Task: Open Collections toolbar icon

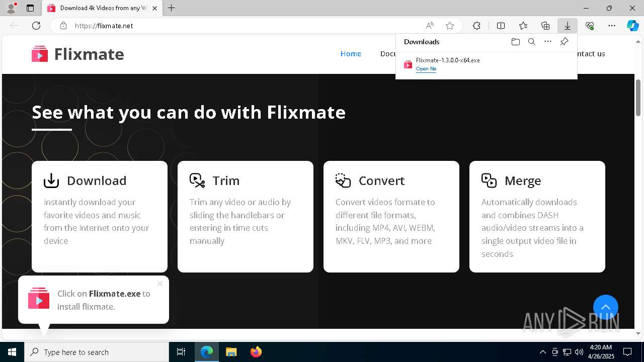Action: 545,26
